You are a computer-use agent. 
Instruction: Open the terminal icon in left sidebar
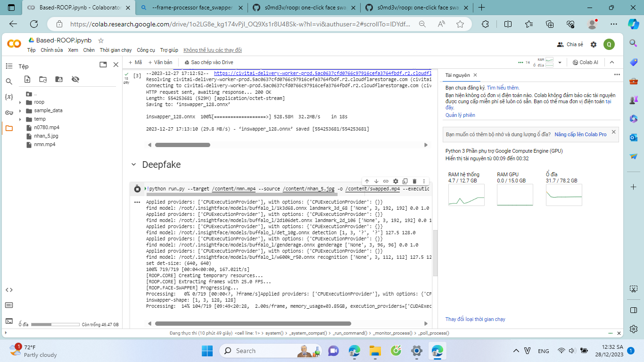9,321
